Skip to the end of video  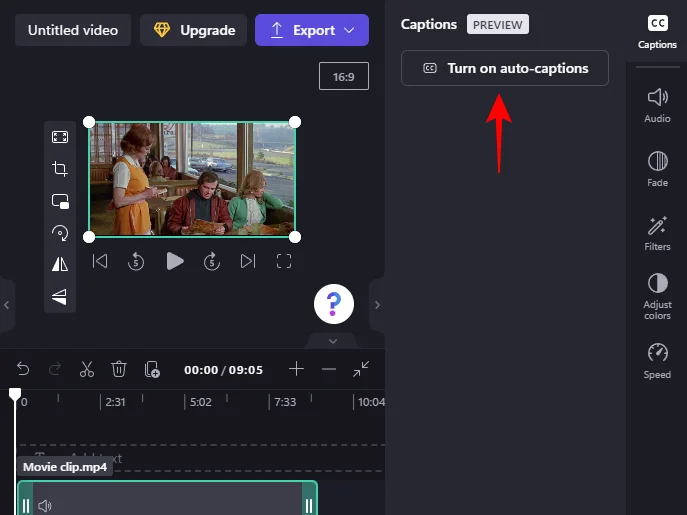248,261
